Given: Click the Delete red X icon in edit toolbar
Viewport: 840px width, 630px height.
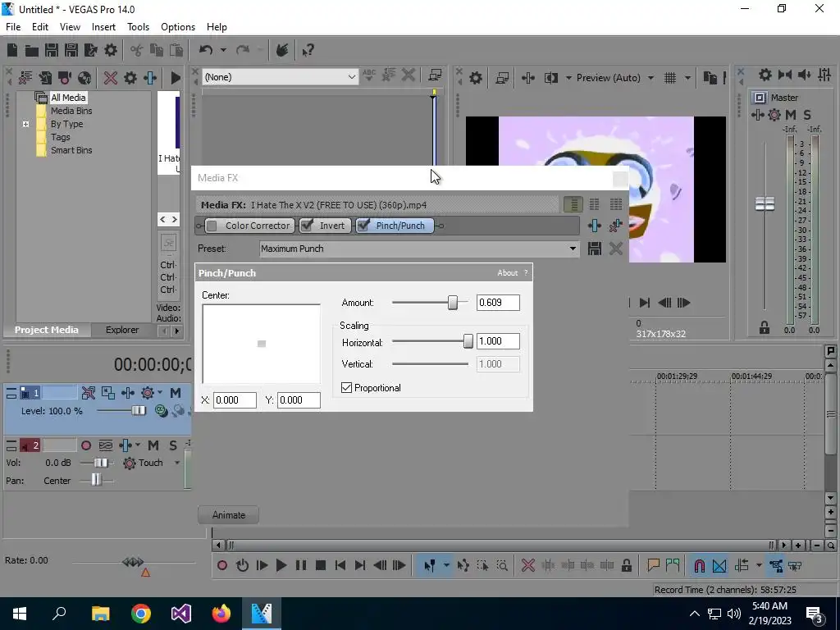Looking at the screenshot, I should click(x=527, y=565).
